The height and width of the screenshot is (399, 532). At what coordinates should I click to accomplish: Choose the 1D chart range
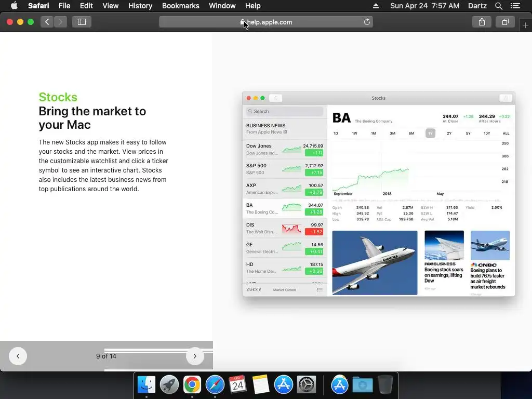pos(336,134)
